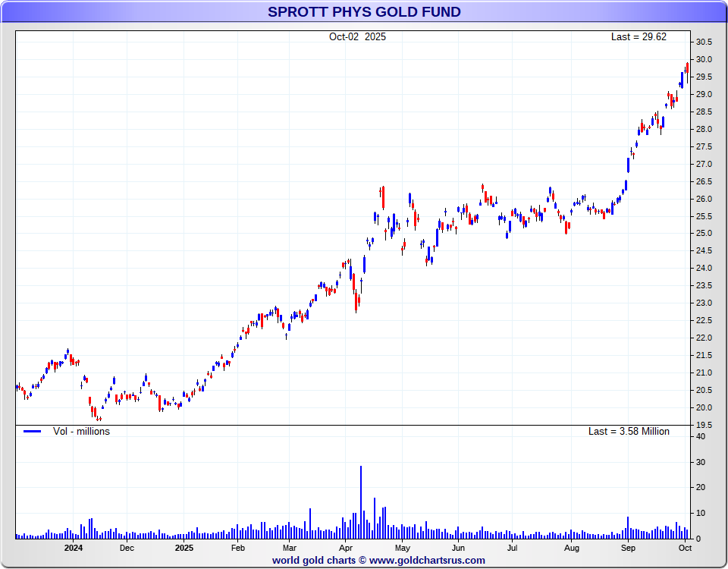
Task: Click the 21.0 price axis label
Action: pos(704,373)
